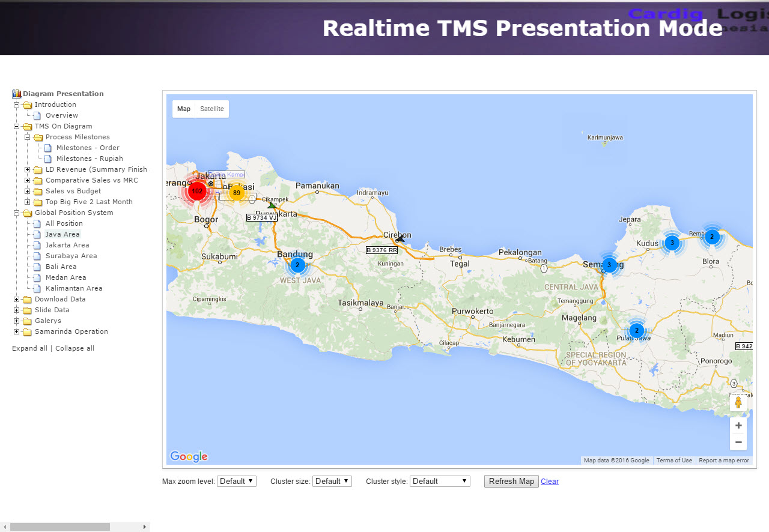
Task: Expand the Samarinda Operation node
Action: pyautogui.click(x=16, y=332)
